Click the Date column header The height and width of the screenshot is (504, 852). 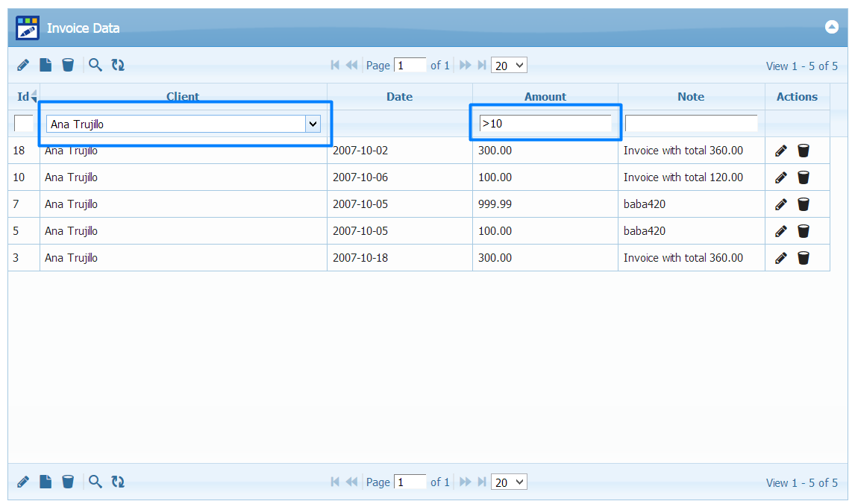(x=399, y=96)
